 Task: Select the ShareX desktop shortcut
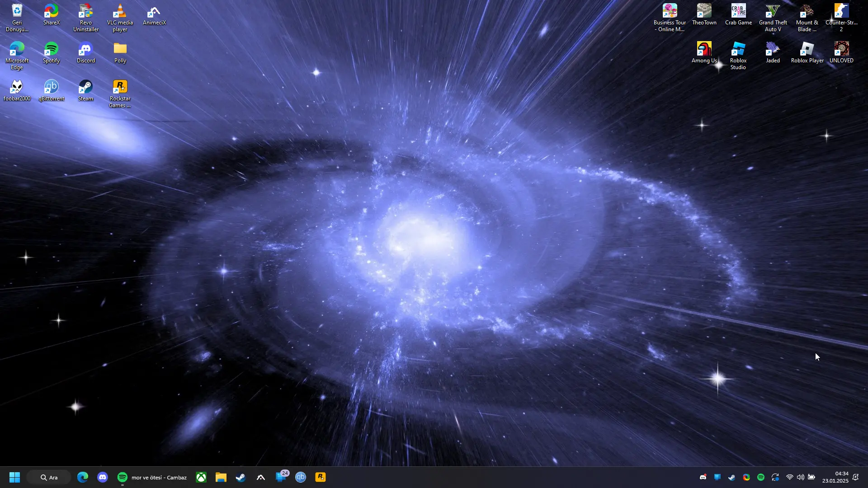52,14
